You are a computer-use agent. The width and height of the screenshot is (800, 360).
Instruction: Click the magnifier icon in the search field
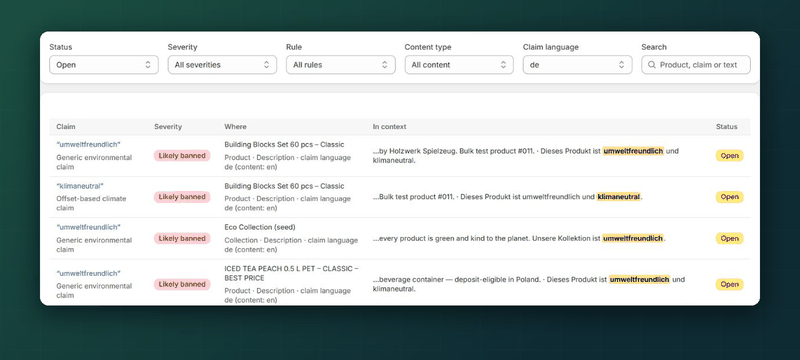tap(652, 65)
